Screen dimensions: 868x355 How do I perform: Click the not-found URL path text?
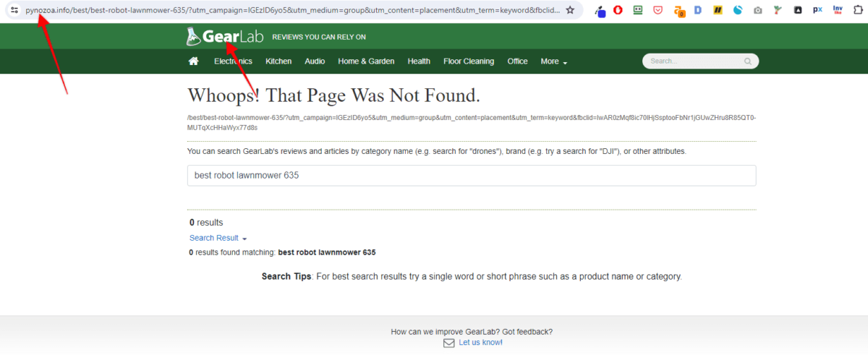tap(472, 122)
